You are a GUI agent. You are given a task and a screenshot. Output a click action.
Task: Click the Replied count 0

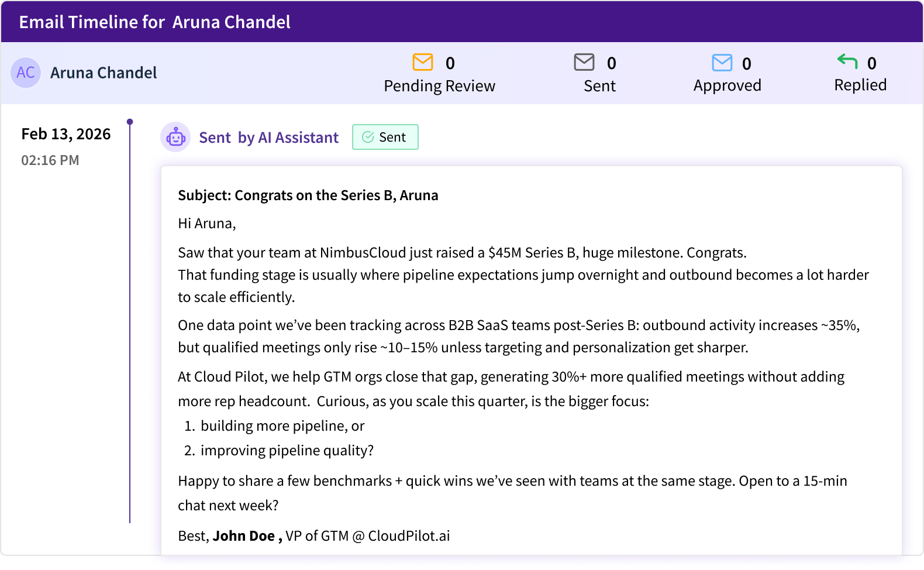pyautogui.click(x=872, y=63)
